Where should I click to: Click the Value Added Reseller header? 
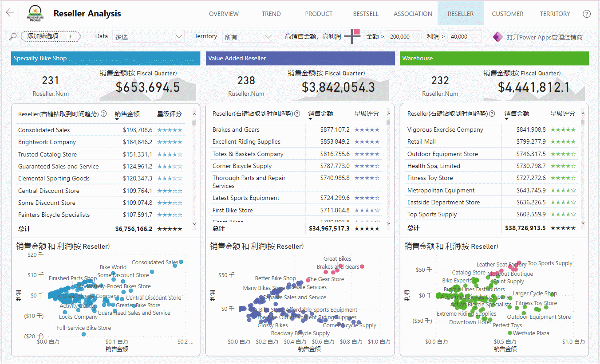(x=300, y=58)
